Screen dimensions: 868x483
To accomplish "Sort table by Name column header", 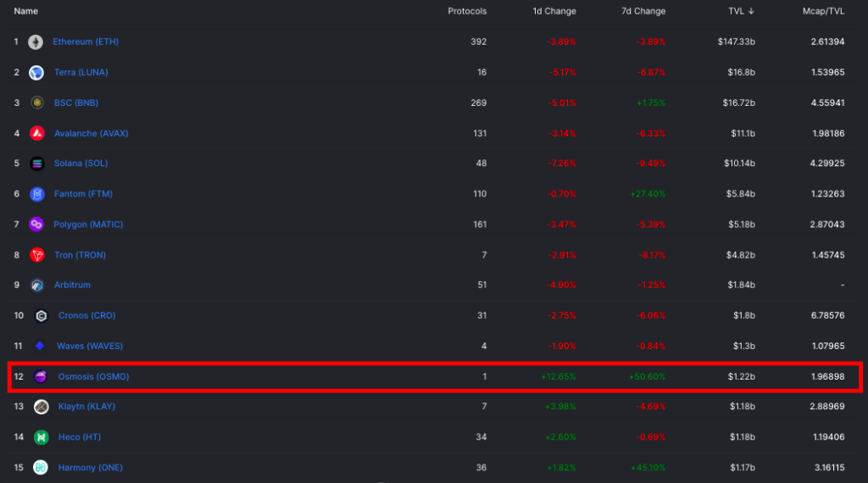I will 26,11.
